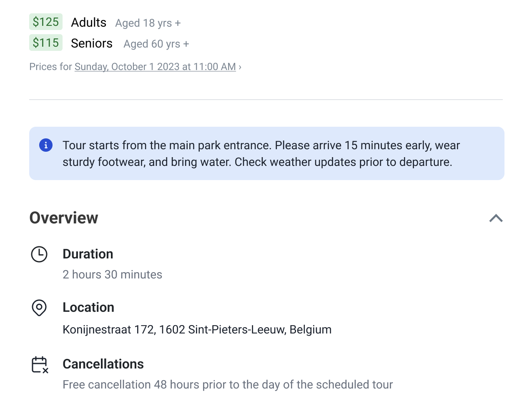Click the $115 senior price badge
The height and width of the screenshot is (411, 532).
tap(46, 43)
